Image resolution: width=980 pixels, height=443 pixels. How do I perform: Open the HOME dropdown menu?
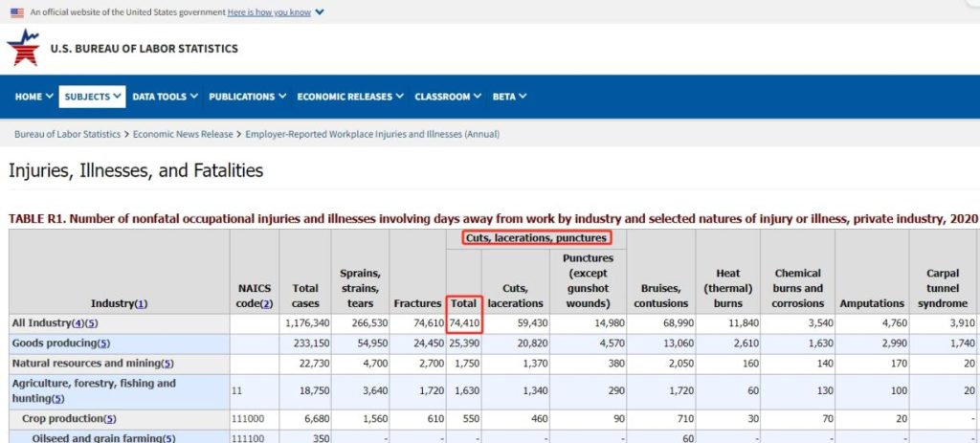point(33,97)
